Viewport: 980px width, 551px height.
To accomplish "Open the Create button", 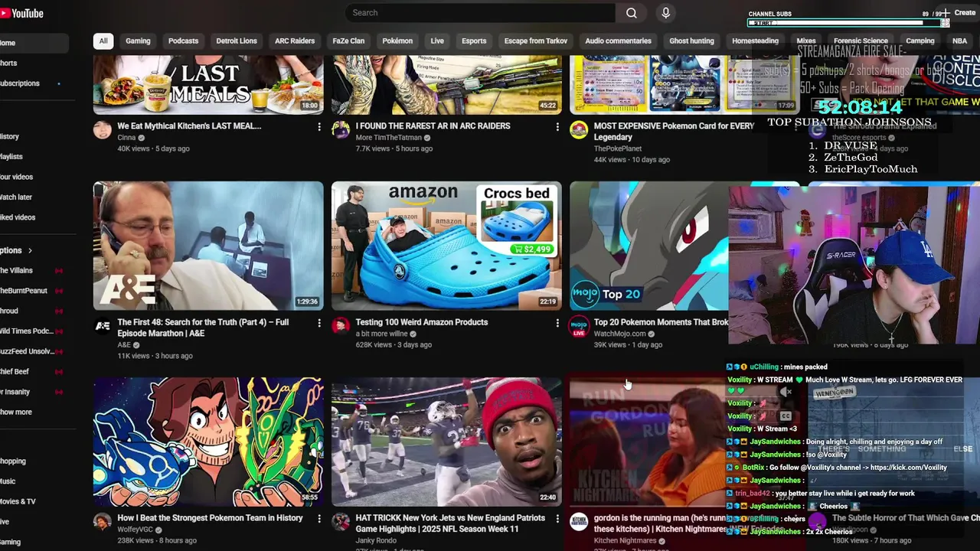I will tap(959, 13).
